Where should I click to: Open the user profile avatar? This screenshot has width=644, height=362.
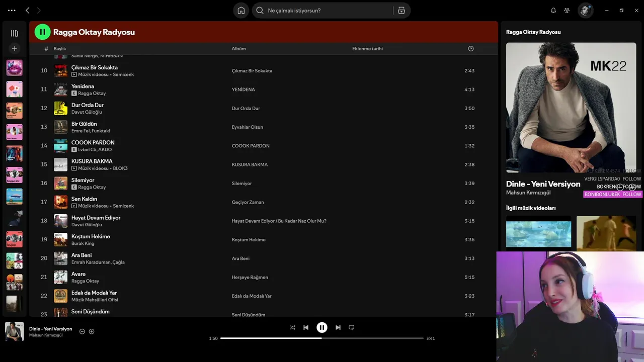585,10
